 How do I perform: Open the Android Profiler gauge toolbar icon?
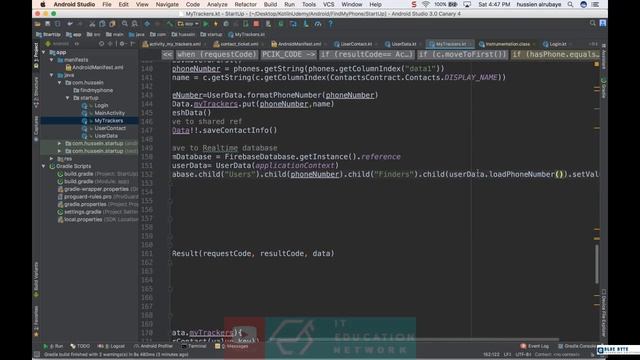[318, 24]
